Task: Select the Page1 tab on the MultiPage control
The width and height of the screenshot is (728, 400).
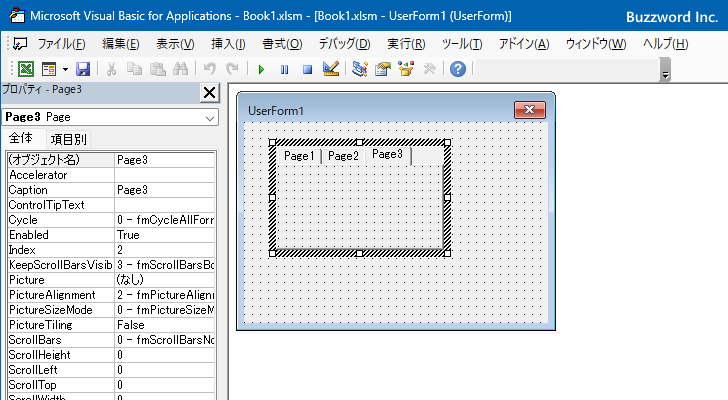Action: click(x=298, y=155)
